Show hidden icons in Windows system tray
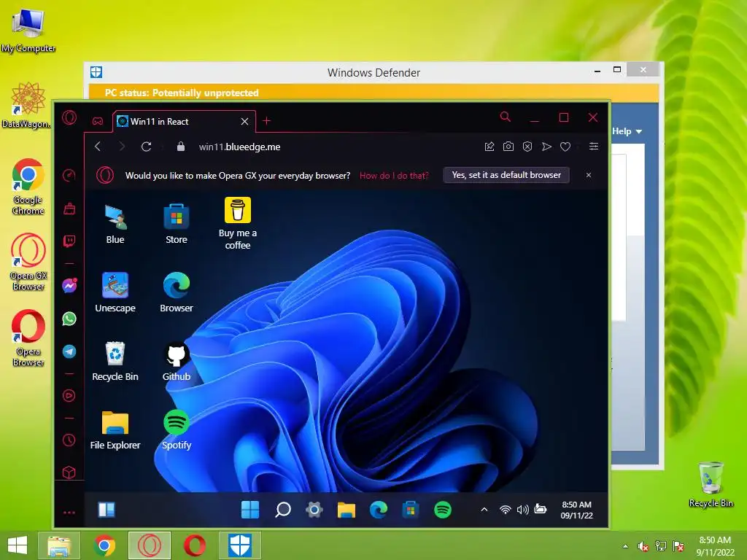 (x=625, y=547)
